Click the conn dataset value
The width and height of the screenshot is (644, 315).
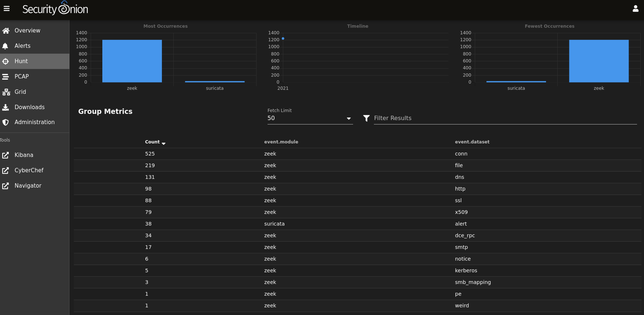pyautogui.click(x=461, y=154)
